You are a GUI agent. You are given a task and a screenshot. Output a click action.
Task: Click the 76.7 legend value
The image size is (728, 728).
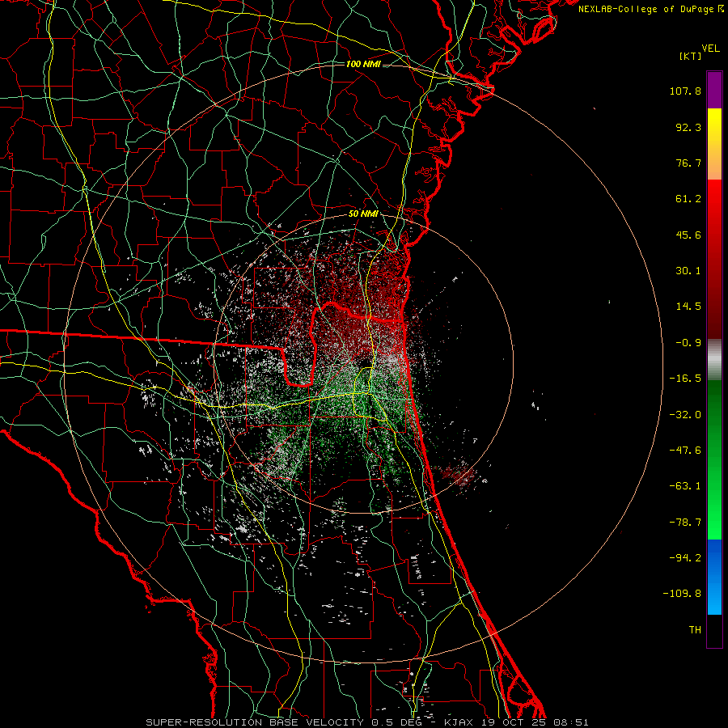[688, 163]
